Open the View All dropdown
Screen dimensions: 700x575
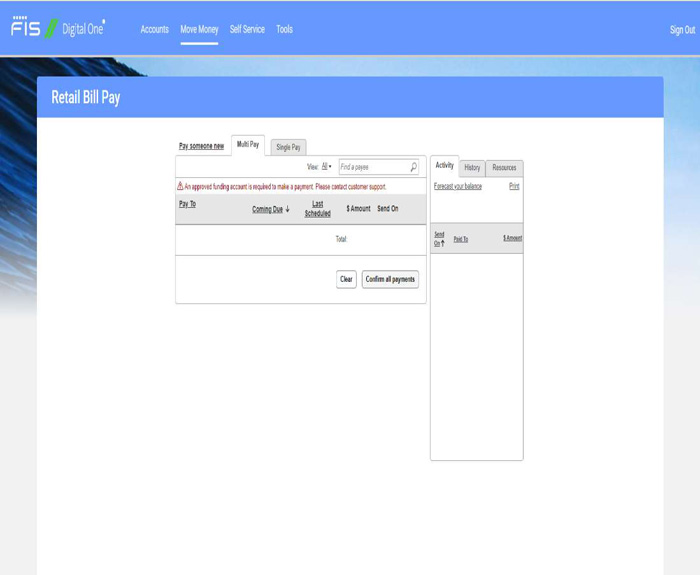[326, 167]
